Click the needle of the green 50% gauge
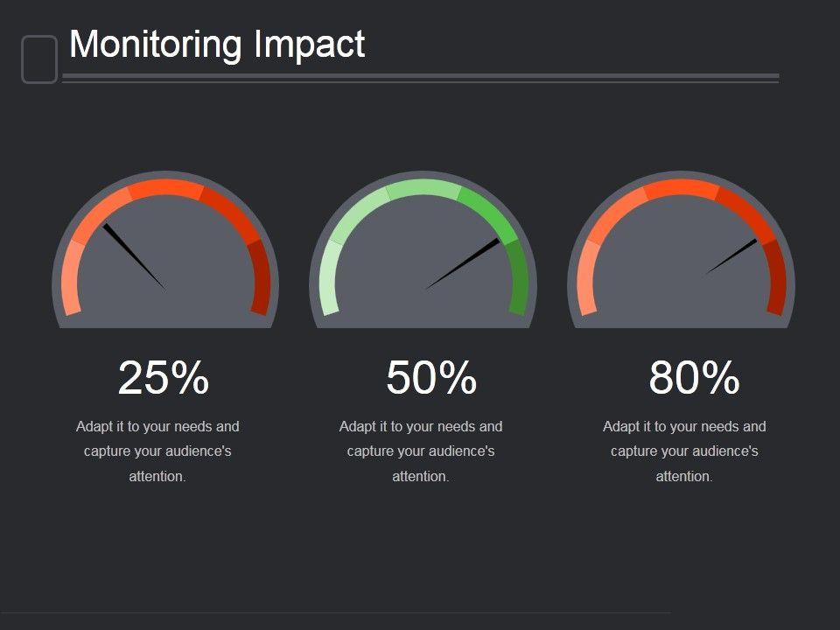Image resolution: width=840 pixels, height=630 pixels. 464,263
